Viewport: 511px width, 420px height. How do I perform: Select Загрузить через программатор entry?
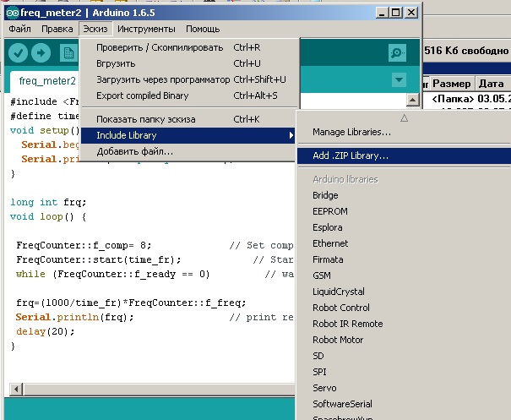click(x=190, y=79)
